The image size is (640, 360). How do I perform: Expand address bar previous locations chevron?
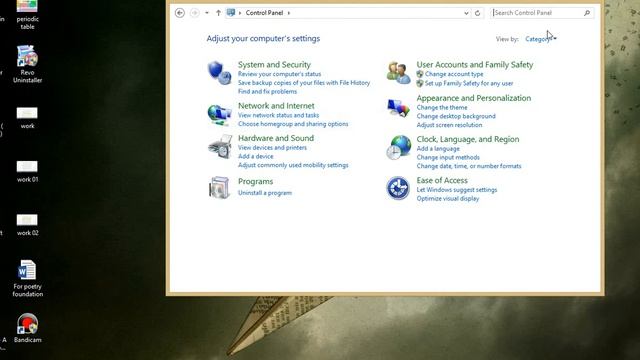pyautogui.click(x=466, y=13)
